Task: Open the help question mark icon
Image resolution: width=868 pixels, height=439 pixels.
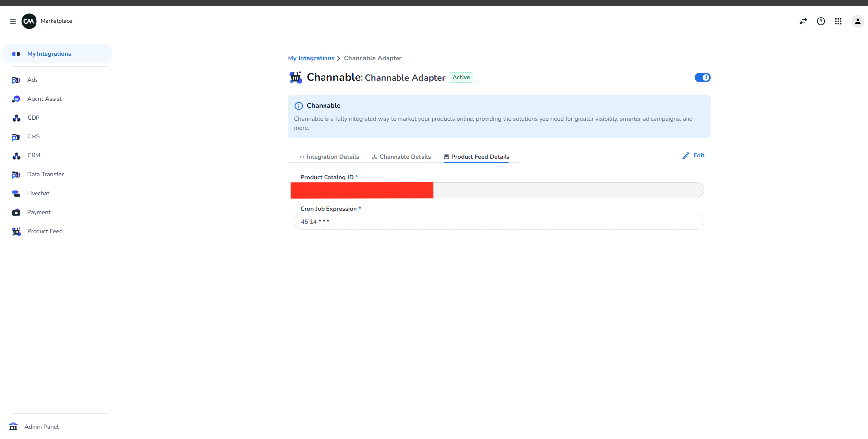Action: point(821,21)
